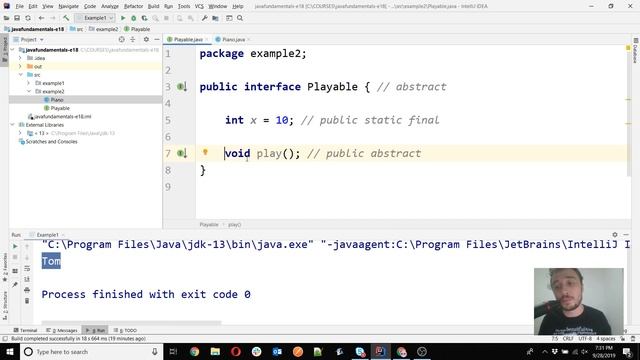Expand the .idea folder
The width and height of the screenshot is (640, 360).
(20, 58)
